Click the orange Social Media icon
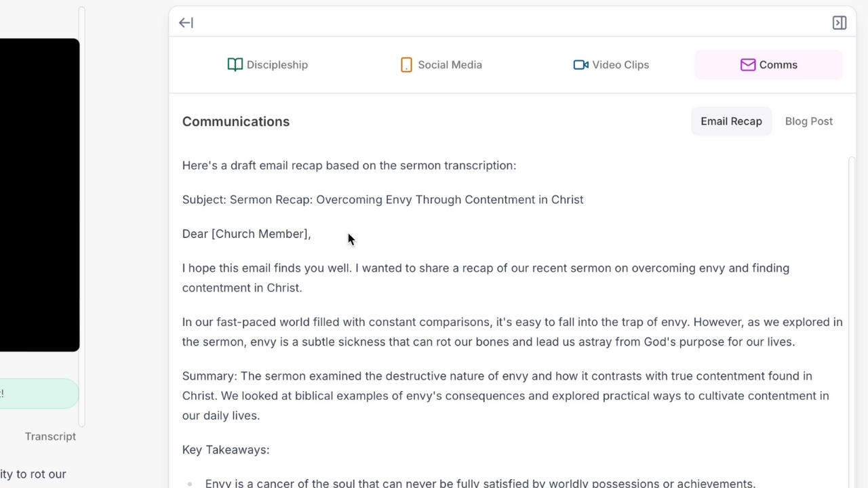The image size is (868, 488). (406, 64)
